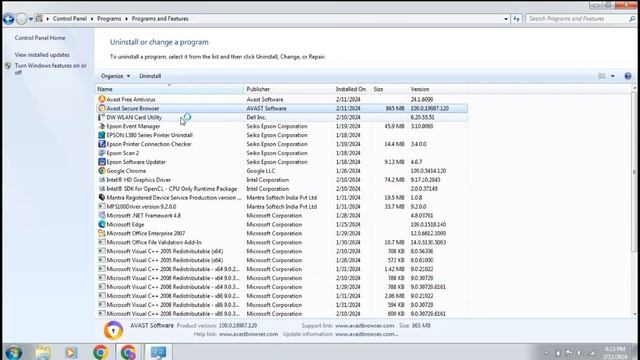Screen dimensions: 640x360
Task: Click Programs in the breadcrumb
Action: [109, 19]
